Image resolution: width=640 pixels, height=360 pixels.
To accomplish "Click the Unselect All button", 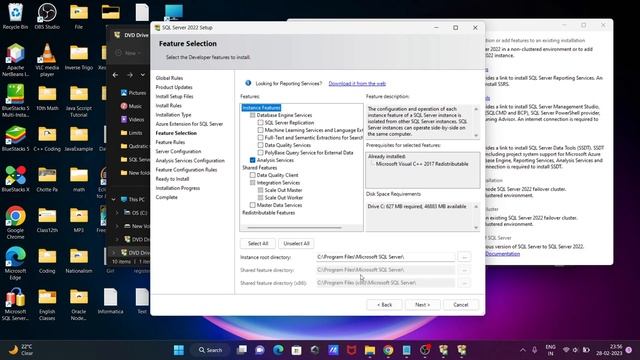I will (x=296, y=243).
